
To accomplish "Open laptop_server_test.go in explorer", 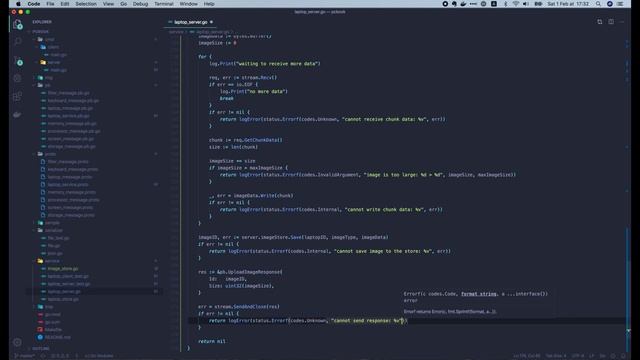I will coord(69,284).
